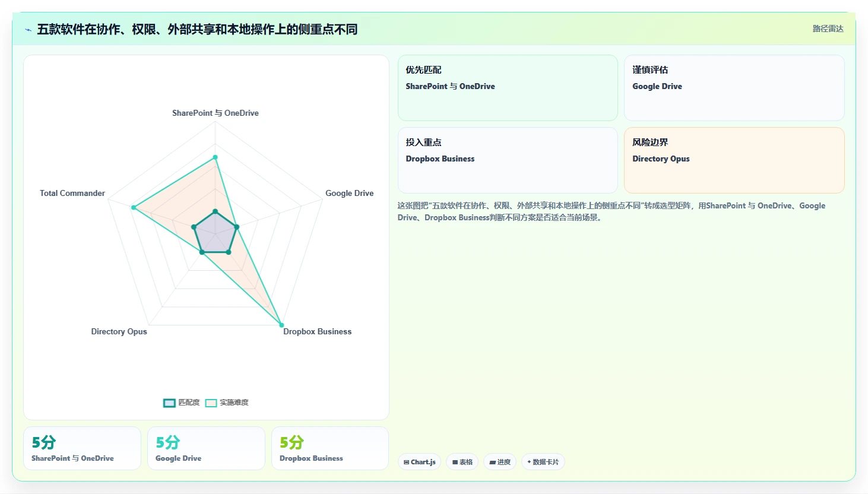
Task: Select the Google Drive radar axis label
Action: pyautogui.click(x=350, y=193)
